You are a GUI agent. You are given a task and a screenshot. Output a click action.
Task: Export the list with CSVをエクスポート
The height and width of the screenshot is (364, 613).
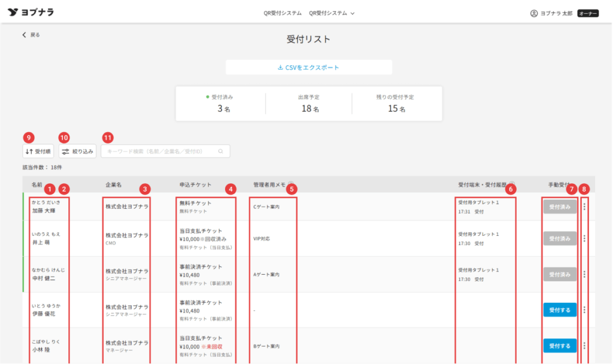tap(308, 68)
